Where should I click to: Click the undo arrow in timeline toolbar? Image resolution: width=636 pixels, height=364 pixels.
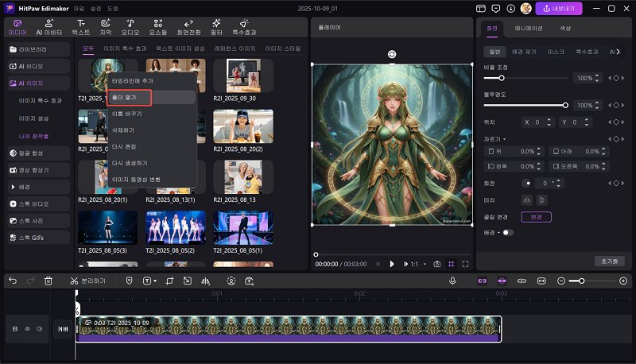10,281
